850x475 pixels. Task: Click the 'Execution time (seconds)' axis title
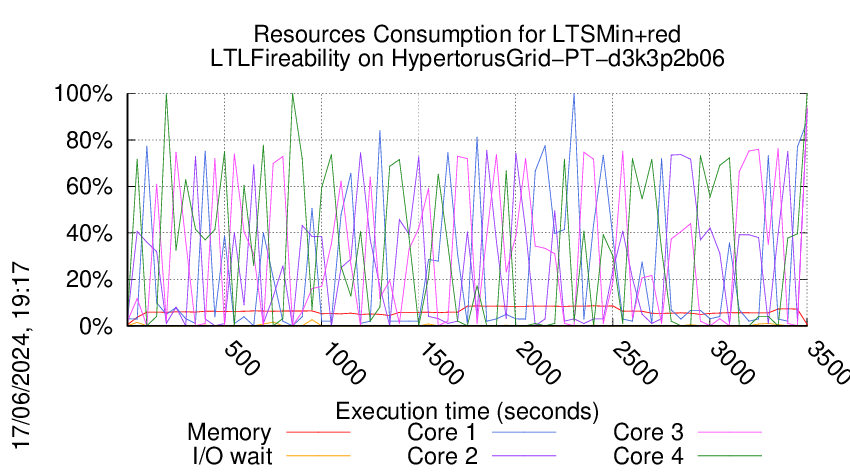point(467,412)
